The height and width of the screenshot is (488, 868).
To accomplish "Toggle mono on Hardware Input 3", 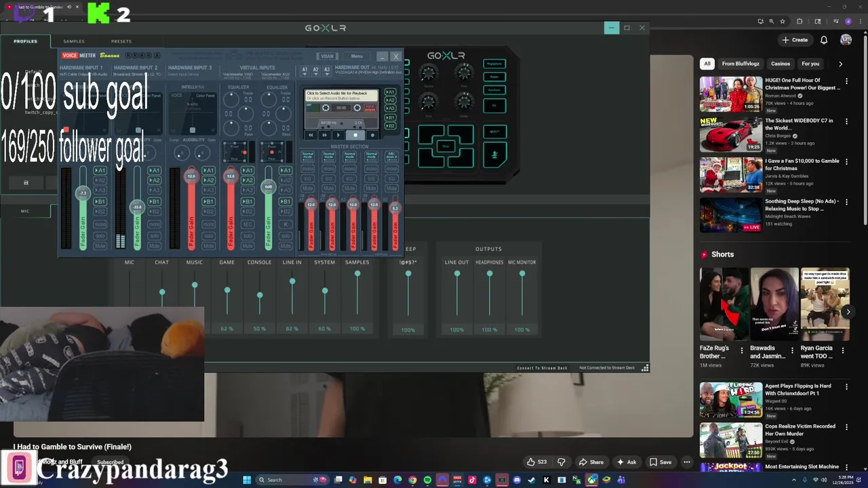I will tap(208, 224).
